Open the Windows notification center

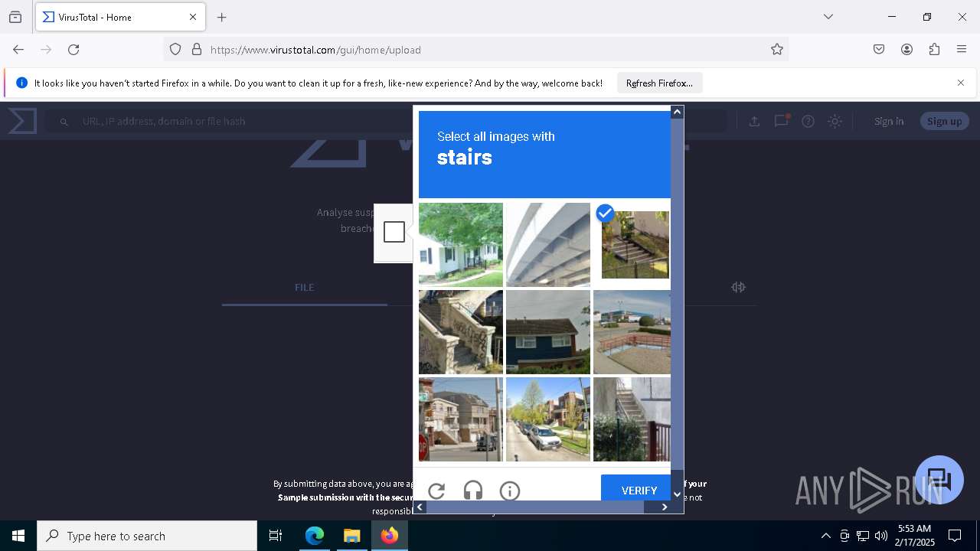pos(955,536)
